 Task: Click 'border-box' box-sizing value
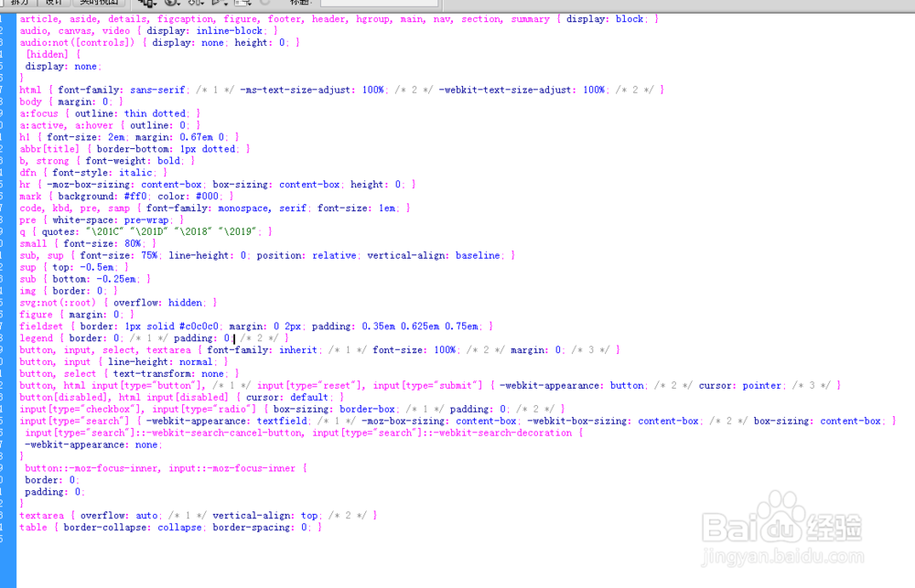click(367, 409)
